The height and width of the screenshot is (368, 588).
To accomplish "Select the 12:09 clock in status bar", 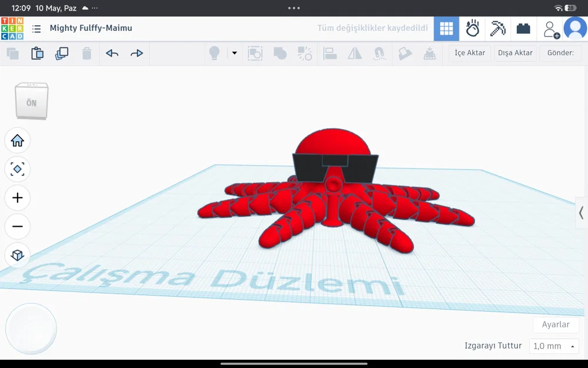I will coord(21,8).
